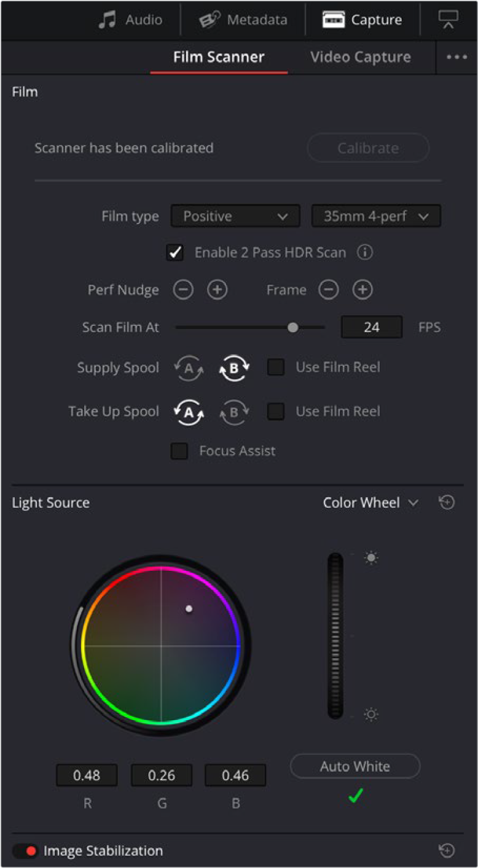Select Supply Spool direction A icon
This screenshot has height=868, width=478.
click(189, 368)
